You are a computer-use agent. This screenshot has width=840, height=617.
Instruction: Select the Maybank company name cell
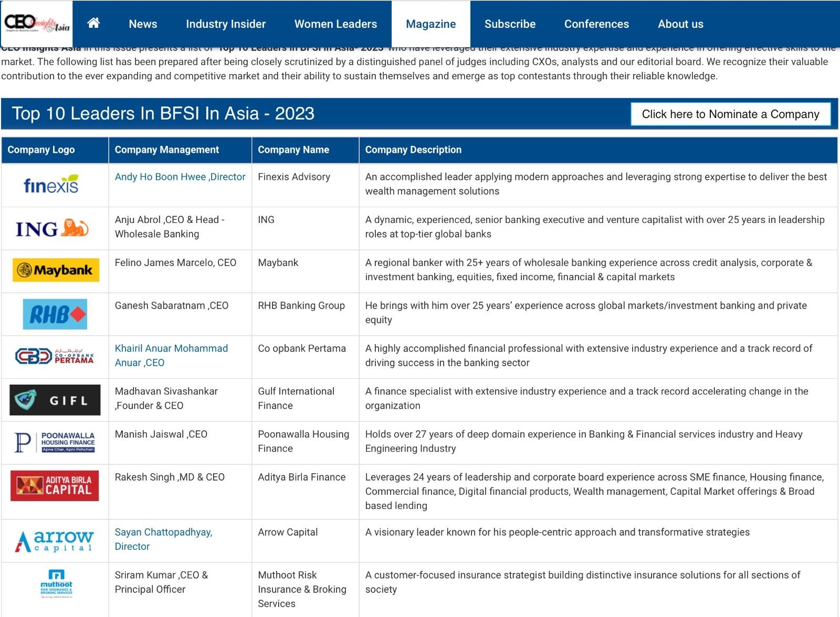pyautogui.click(x=306, y=271)
